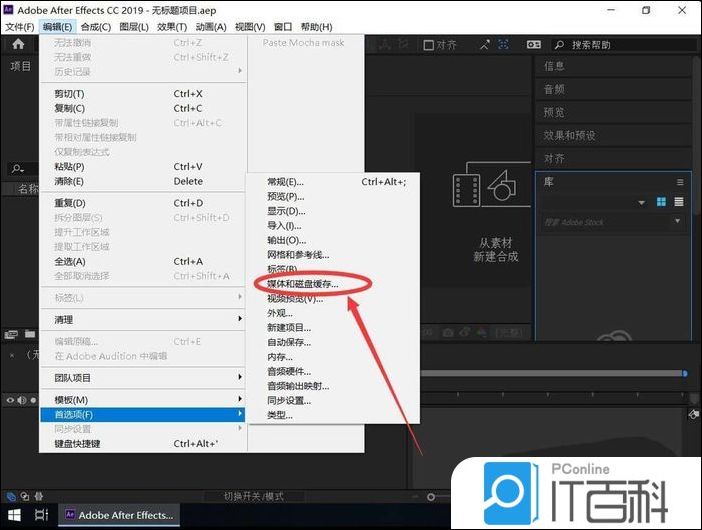Click the Home icon in the toolbar
The width and height of the screenshot is (702, 530).
click(18, 45)
